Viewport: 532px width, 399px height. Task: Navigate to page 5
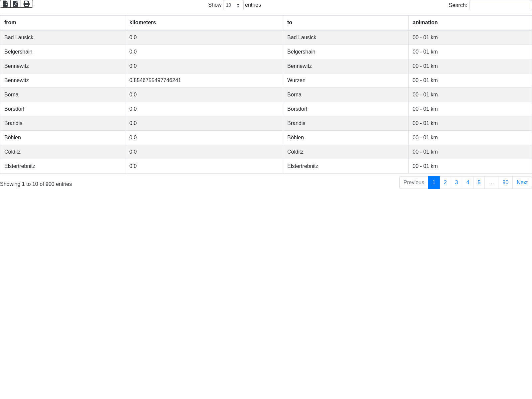tap(479, 183)
